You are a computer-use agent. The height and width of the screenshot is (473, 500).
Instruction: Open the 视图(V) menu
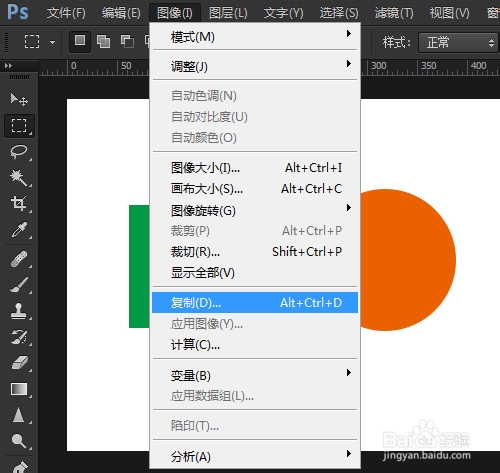449,13
